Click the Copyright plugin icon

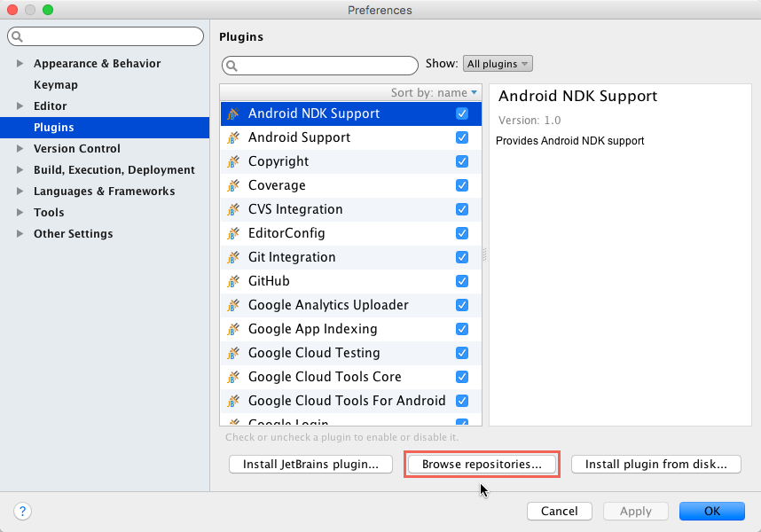(x=233, y=161)
